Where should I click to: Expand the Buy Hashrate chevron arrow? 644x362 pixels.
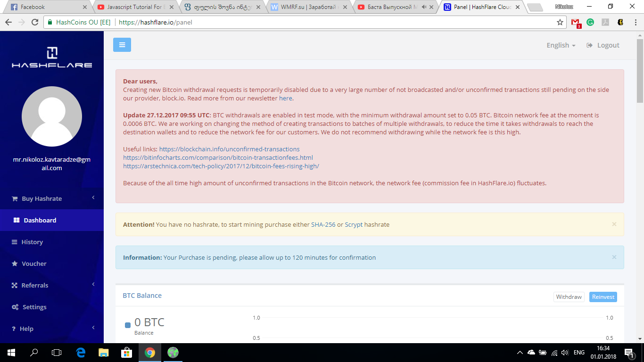[x=93, y=198]
